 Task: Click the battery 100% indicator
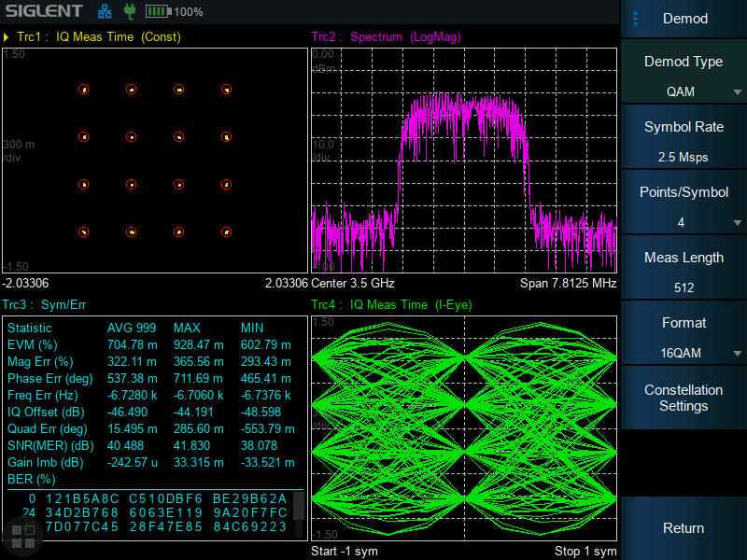pyautogui.click(x=174, y=11)
